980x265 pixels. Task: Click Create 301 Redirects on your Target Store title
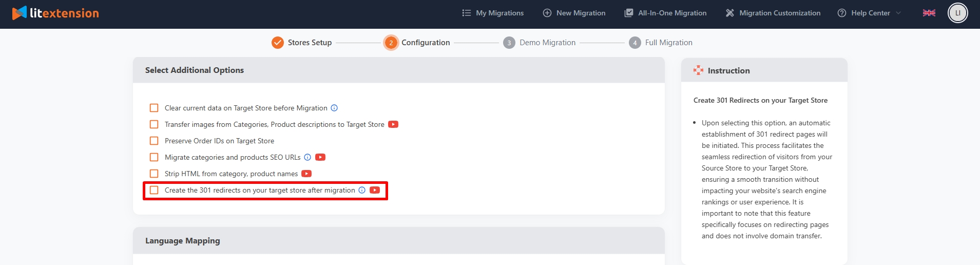[x=760, y=100]
